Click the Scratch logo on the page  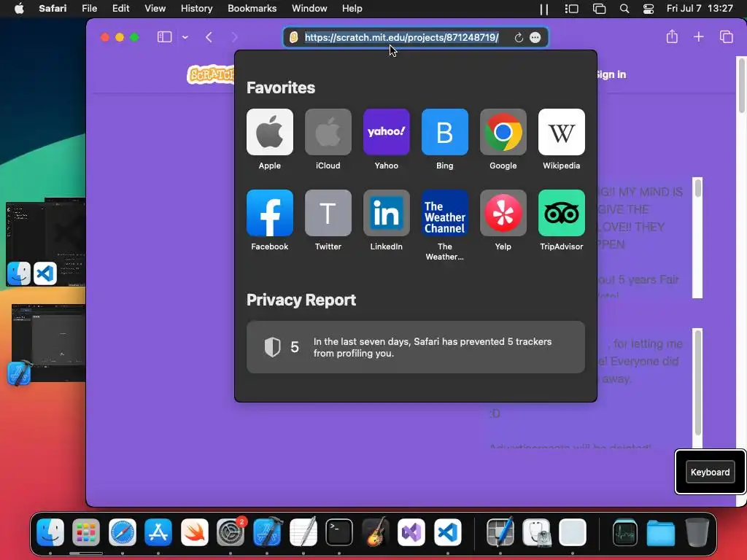[210, 75]
